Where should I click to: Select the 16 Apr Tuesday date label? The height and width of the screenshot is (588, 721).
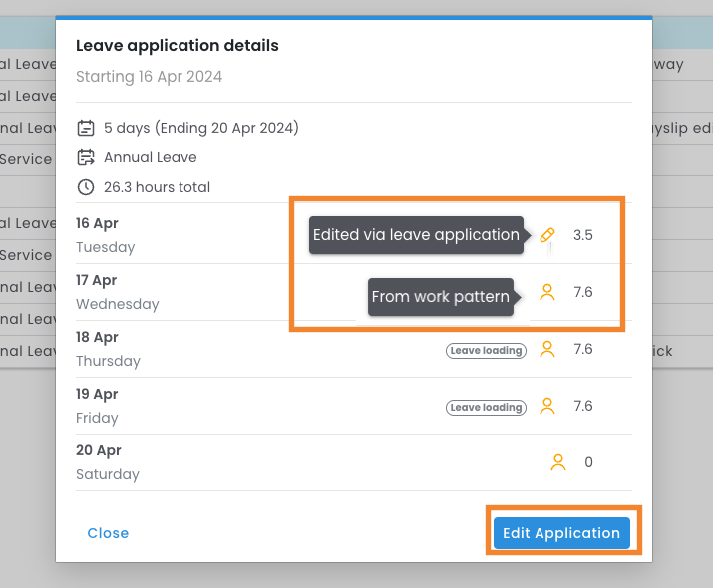click(x=105, y=235)
